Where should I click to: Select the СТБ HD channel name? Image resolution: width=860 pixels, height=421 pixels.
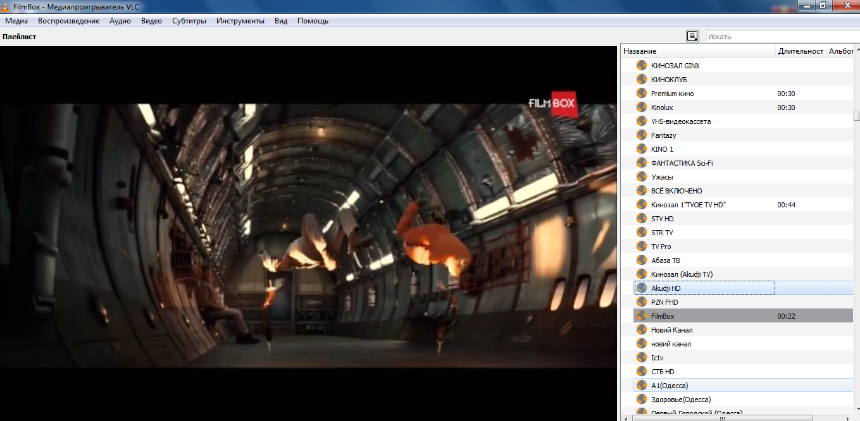click(x=662, y=372)
